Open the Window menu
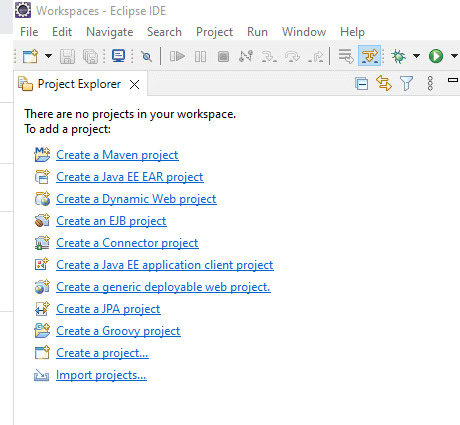Image resolution: width=460 pixels, height=425 pixels. [304, 32]
